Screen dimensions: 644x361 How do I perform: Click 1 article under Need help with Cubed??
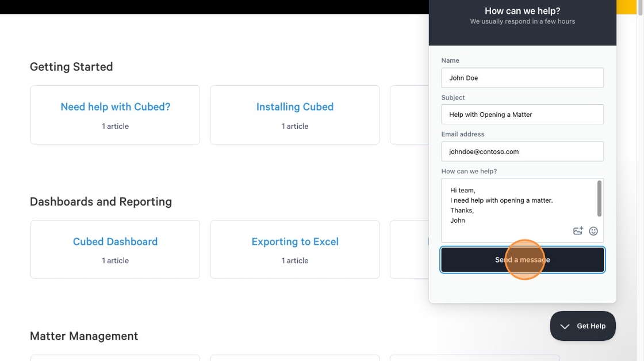pos(116,126)
